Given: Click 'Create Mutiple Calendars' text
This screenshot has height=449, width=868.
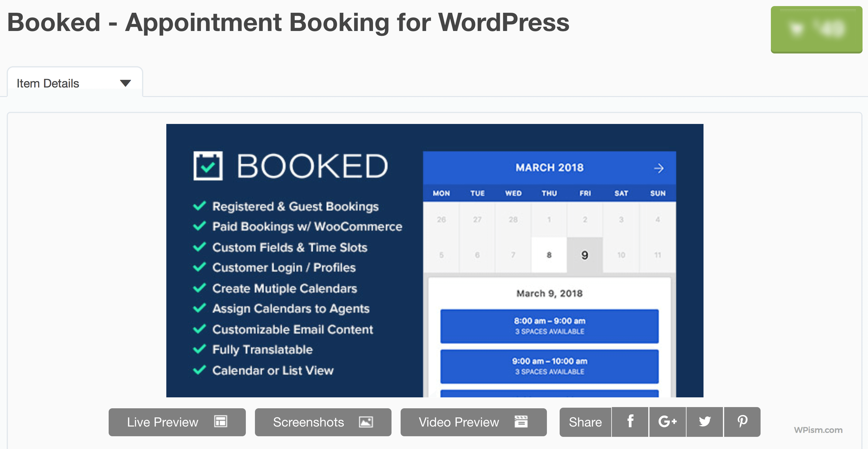Looking at the screenshot, I should coord(285,288).
